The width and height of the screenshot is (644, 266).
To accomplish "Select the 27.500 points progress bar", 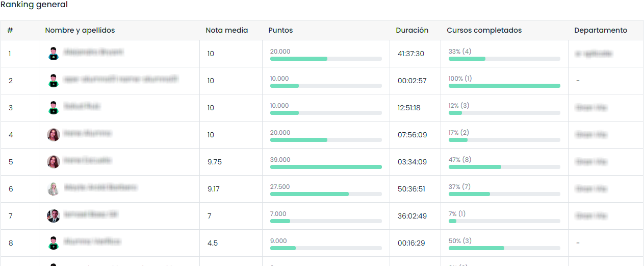I will click(326, 194).
